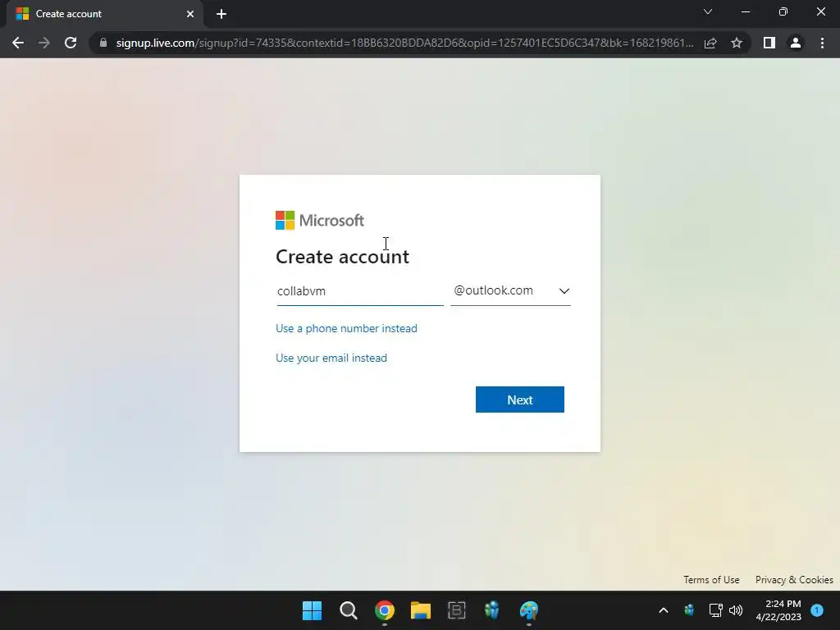840x630 pixels.
Task: Open the tab search chevron
Action: (x=708, y=11)
